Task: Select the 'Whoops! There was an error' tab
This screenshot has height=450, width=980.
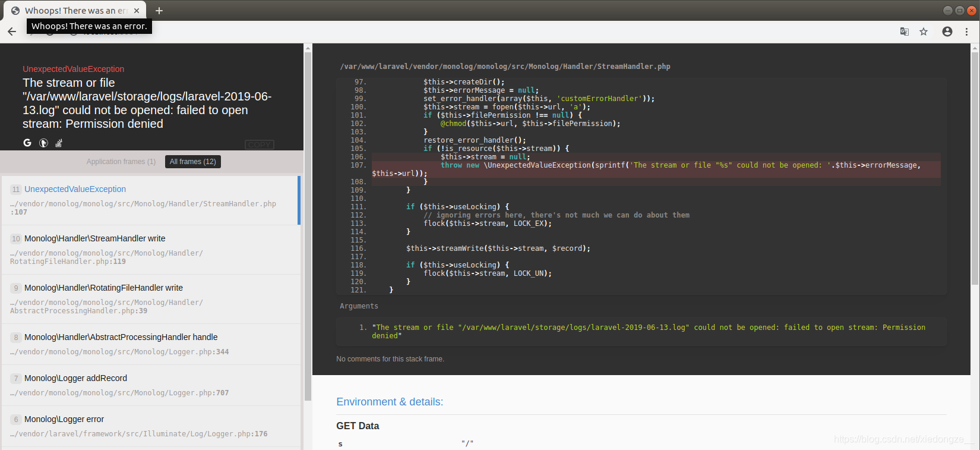Action: (76, 11)
